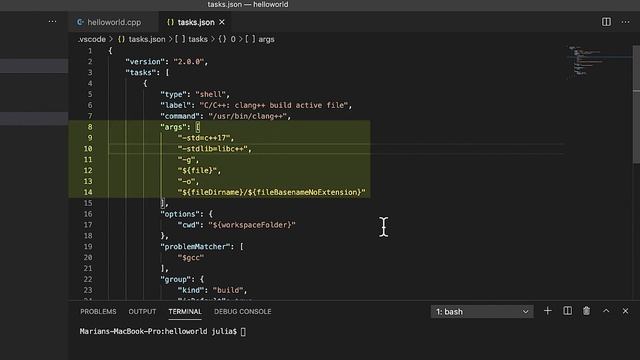The height and width of the screenshot is (360, 640).
Task: Click the "version" key text
Action: (x=145, y=62)
